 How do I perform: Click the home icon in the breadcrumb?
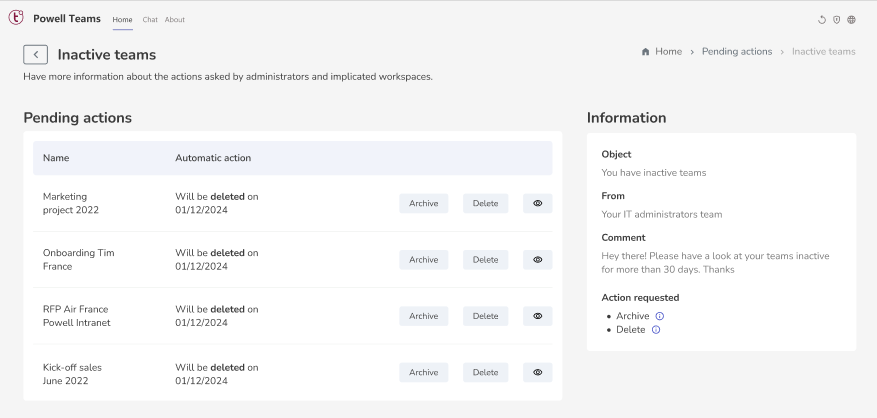[x=645, y=51]
